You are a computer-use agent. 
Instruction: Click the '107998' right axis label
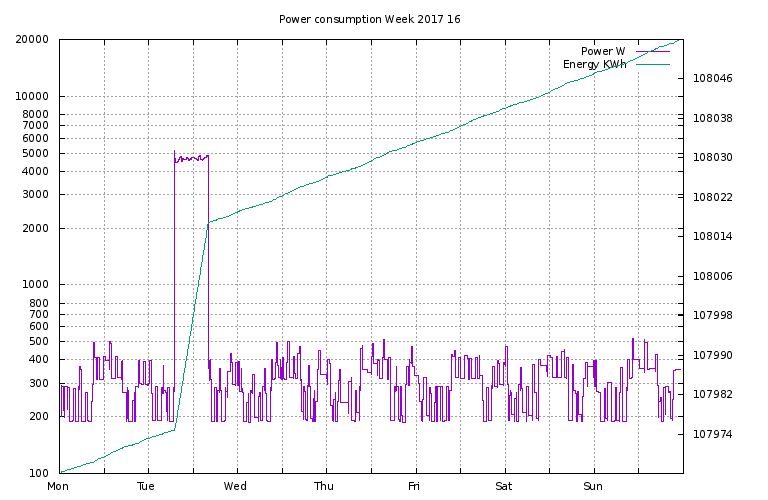point(713,315)
